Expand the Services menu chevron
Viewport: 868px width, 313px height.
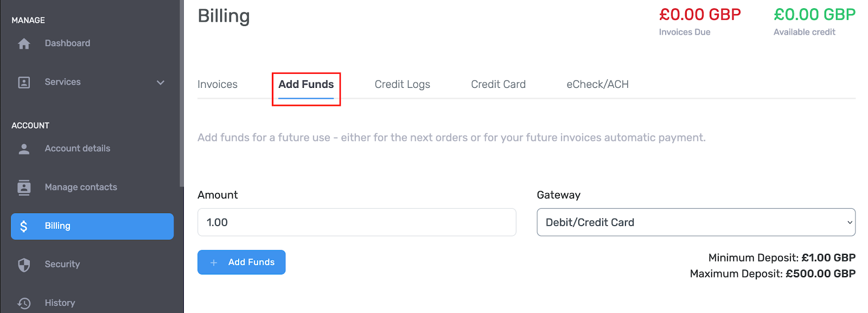(161, 82)
